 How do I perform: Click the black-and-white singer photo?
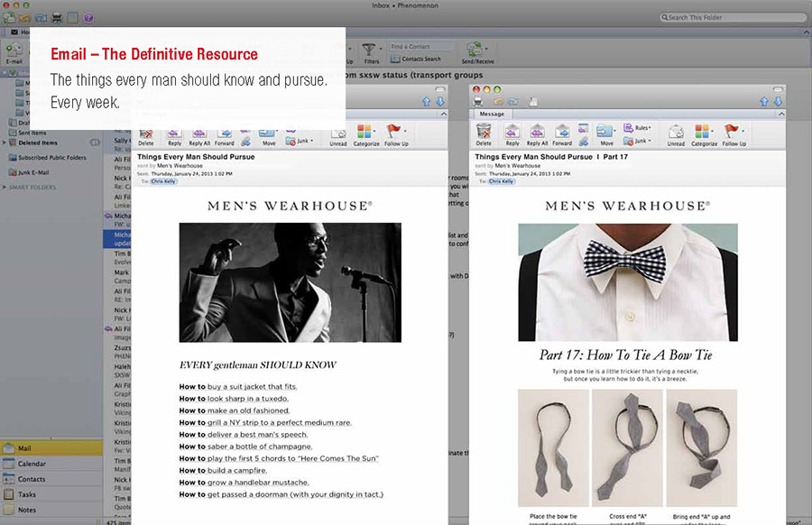coord(290,282)
